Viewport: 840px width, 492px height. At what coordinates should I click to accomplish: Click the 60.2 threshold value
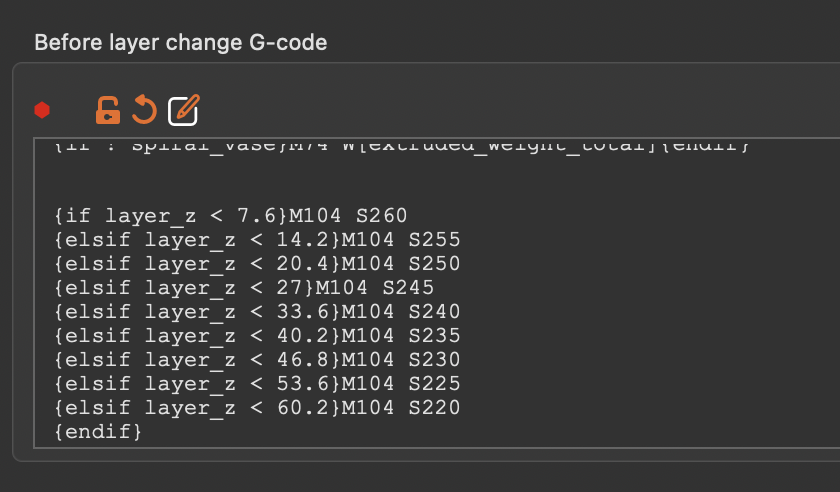[x=313, y=408]
